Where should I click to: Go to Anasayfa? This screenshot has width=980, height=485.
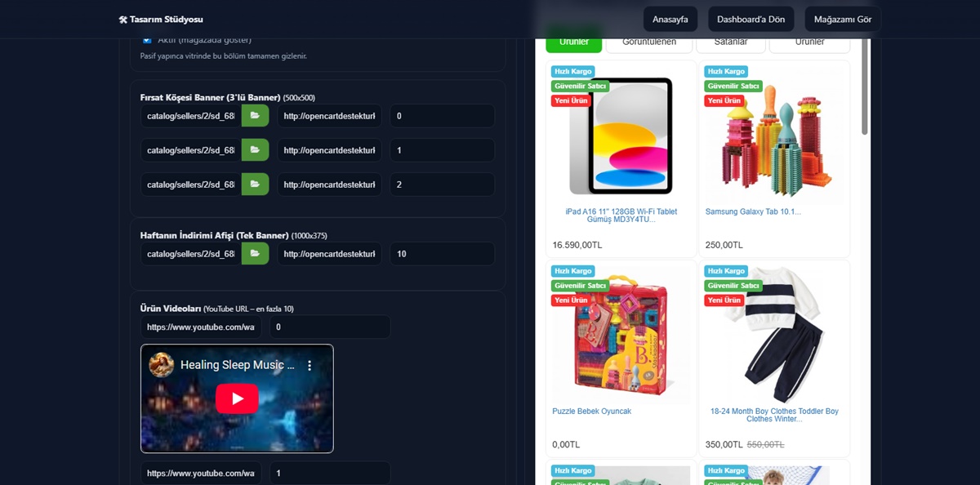point(670,20)
